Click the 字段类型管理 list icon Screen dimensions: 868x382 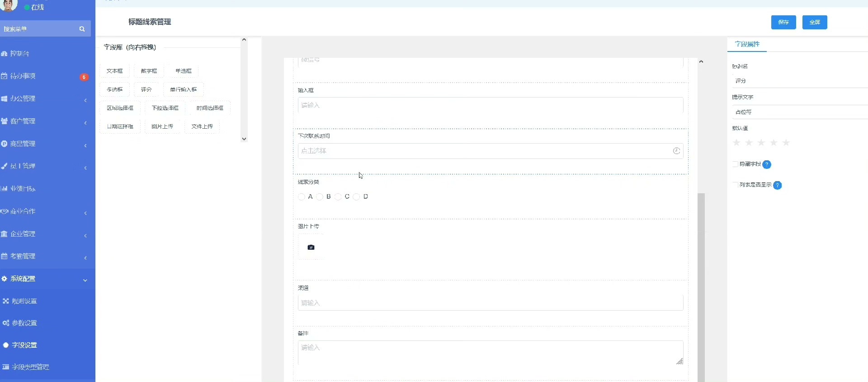pos(6,367)
